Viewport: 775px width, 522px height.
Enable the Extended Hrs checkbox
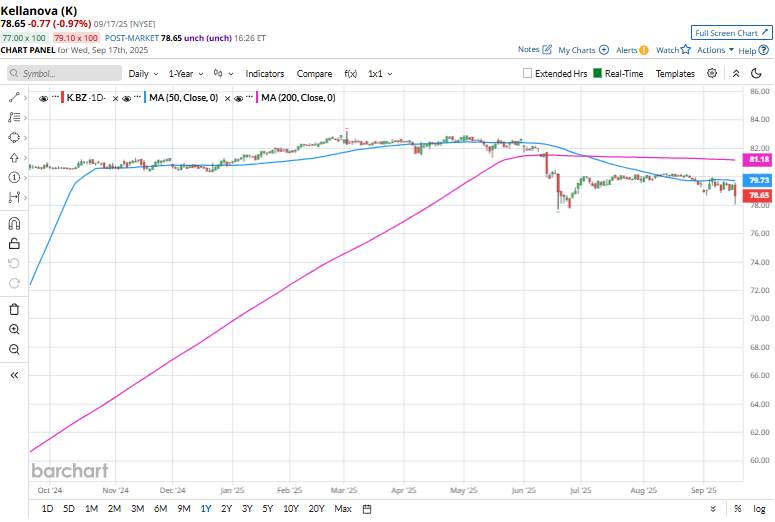[x=527, y=73]
